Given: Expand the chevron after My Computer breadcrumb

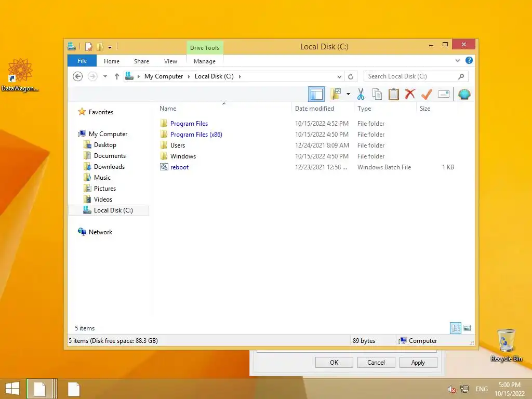Looking at the screenshot, I should pos(189,76).
